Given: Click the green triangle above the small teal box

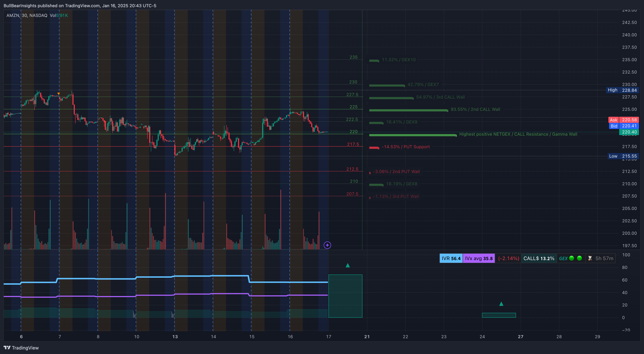Looking at the screenshot, I should point(501,304).
